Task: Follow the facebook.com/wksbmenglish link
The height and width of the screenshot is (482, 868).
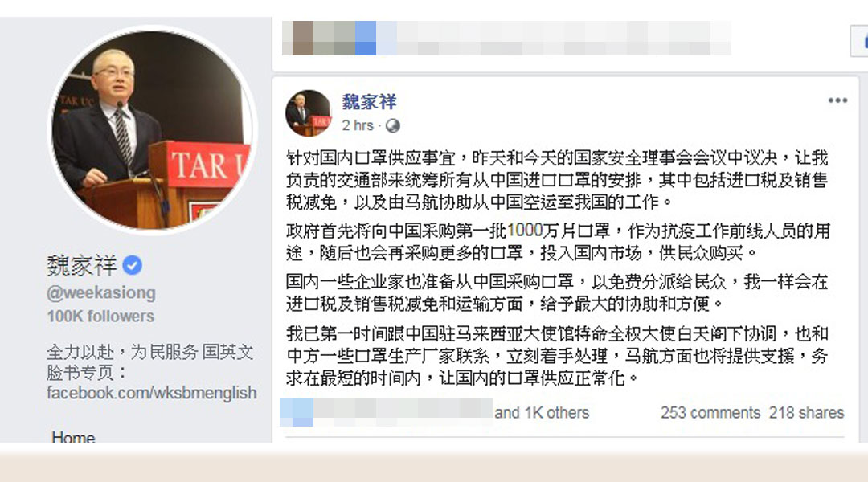Action: [x=152, y=393]
